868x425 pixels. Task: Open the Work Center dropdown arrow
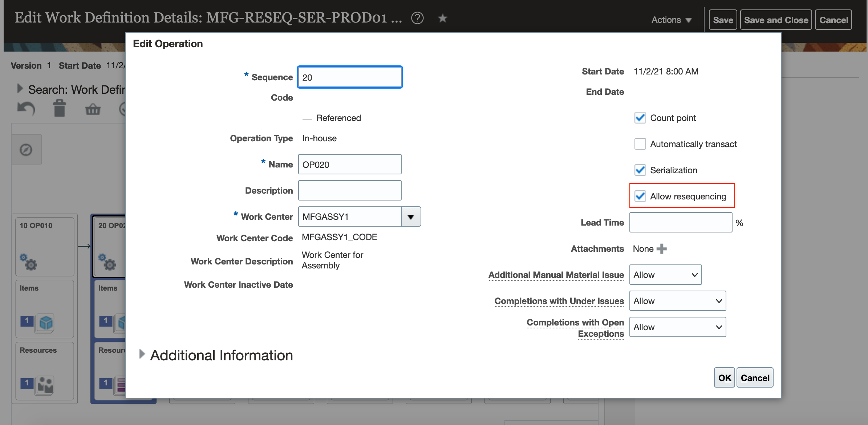(411, 217)
